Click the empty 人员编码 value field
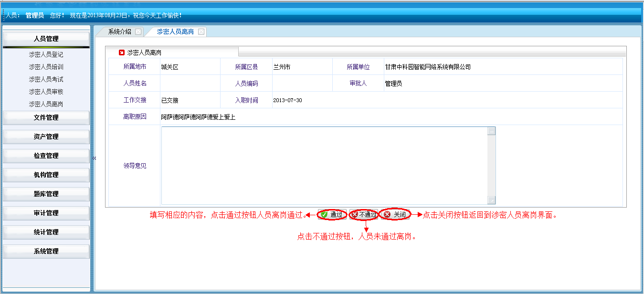This screenshot has width=644, height=294. coord(302,84)
